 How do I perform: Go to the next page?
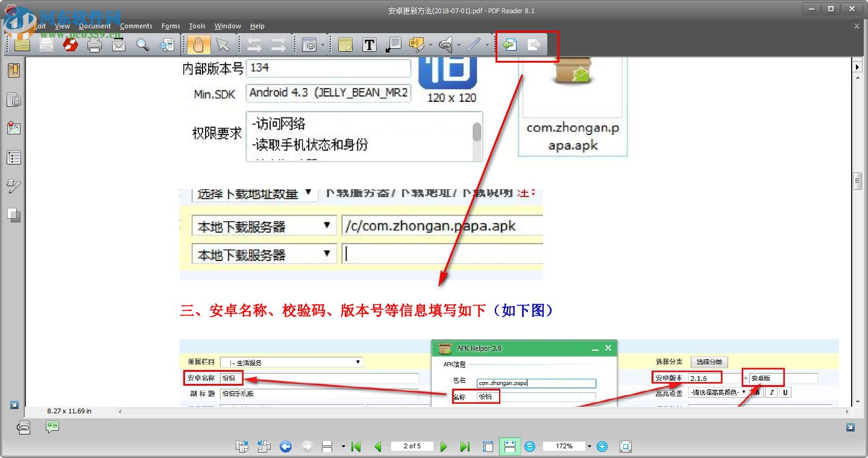coord(444,447)
